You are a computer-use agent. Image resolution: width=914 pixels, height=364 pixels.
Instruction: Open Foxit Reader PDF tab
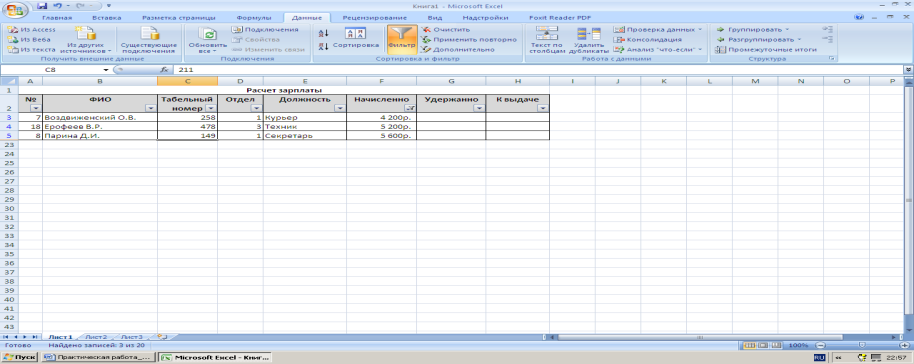pyautogui.click(x=560, y=18)
